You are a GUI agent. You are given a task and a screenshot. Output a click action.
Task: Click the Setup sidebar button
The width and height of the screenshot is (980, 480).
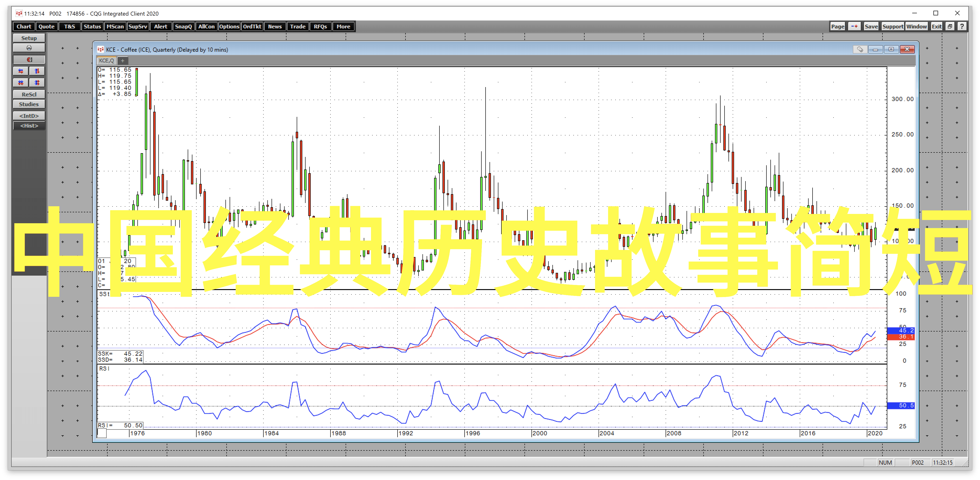pos(29,38)
